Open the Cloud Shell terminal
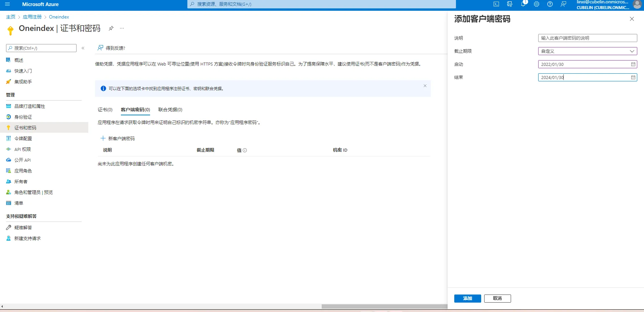Viewport: 644px width, 312px height. pos(496,4)
